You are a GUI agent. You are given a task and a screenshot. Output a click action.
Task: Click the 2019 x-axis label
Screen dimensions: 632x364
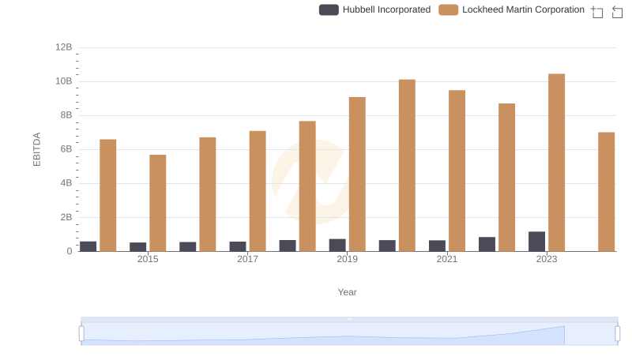[347, 260]
